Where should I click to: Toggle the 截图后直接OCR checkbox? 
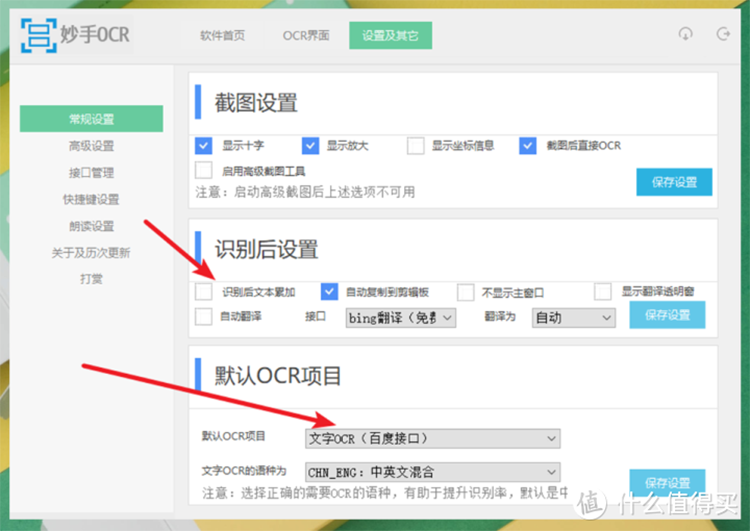528,145
